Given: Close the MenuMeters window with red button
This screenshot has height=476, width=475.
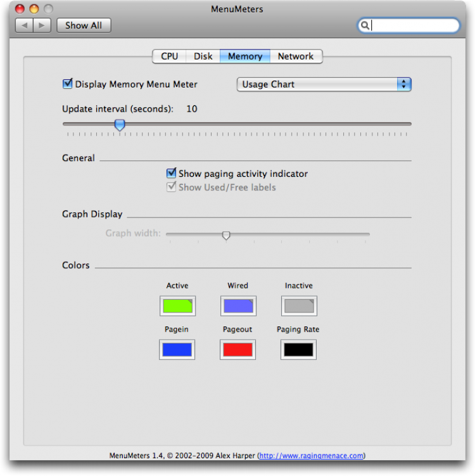Looking at the screenshot, I should (x=20, y=9).
